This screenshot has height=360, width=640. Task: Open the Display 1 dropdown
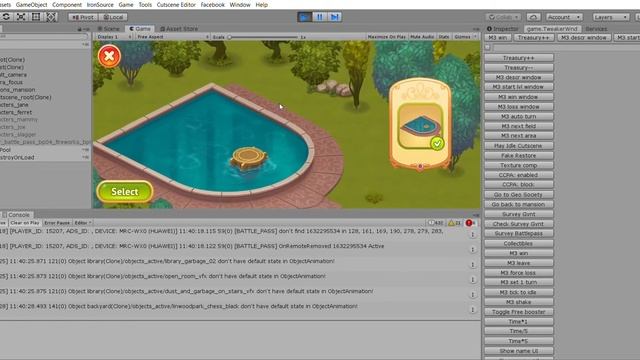point(114,37)
